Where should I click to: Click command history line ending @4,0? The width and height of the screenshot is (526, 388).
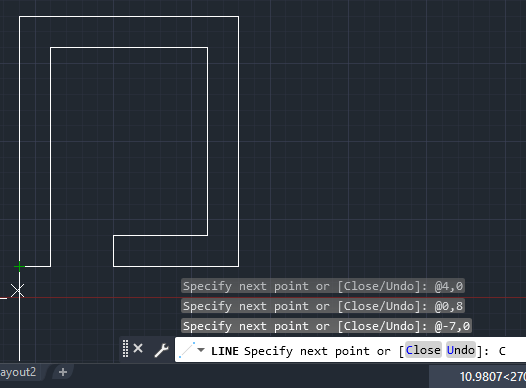pos(323,286)
